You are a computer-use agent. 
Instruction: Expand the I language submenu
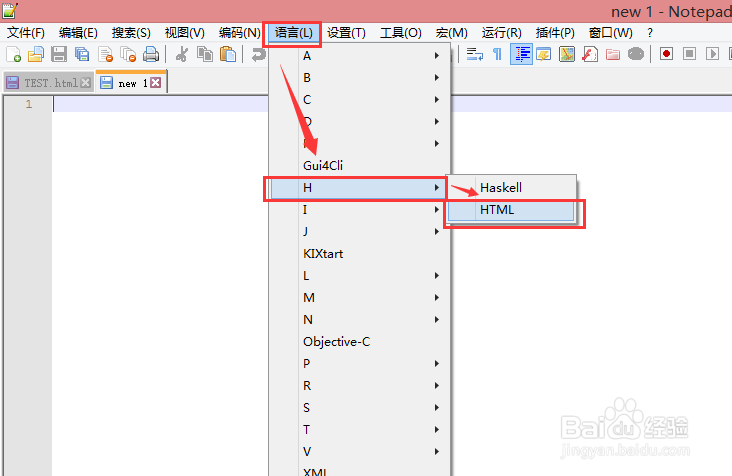click(x=359, y=210)
